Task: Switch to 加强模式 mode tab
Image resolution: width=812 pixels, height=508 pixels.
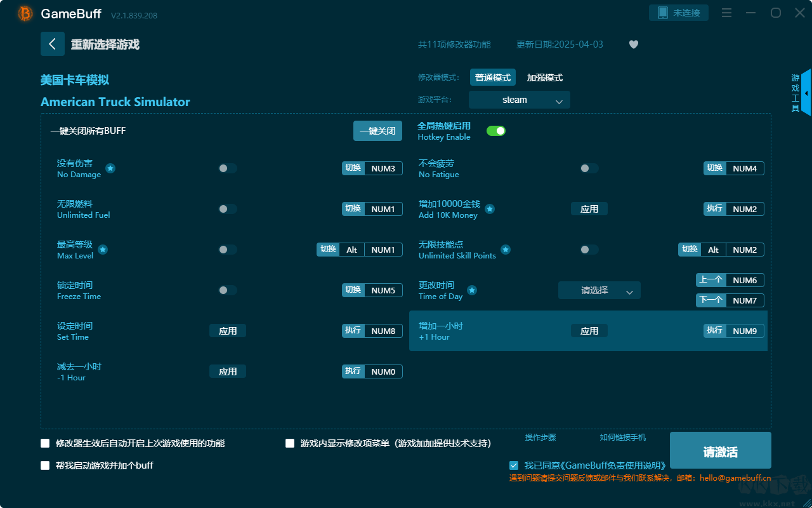Action: [544, 77]
